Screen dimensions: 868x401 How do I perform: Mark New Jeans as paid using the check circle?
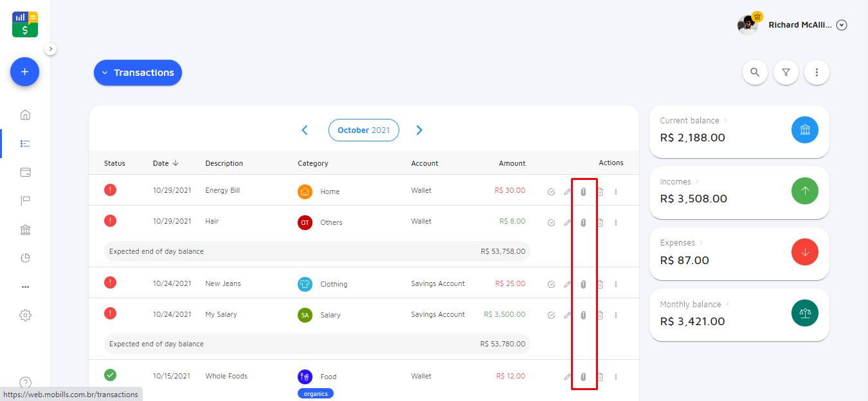point(550,283)
